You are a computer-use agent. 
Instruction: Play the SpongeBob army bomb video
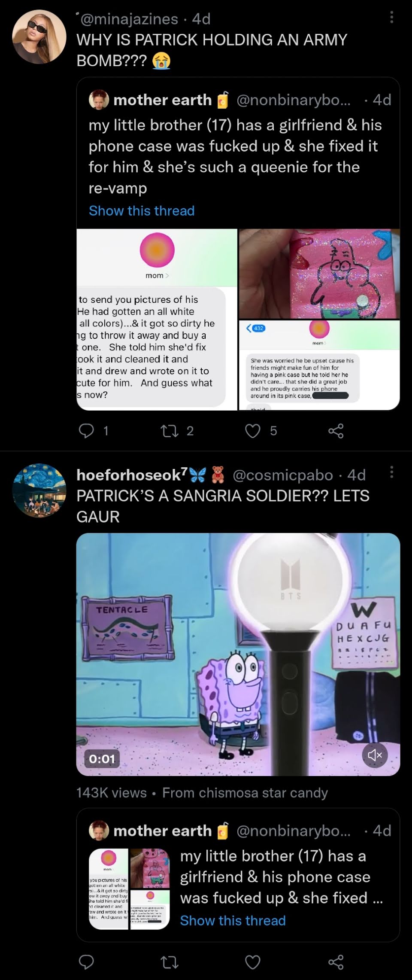[238, 654]
